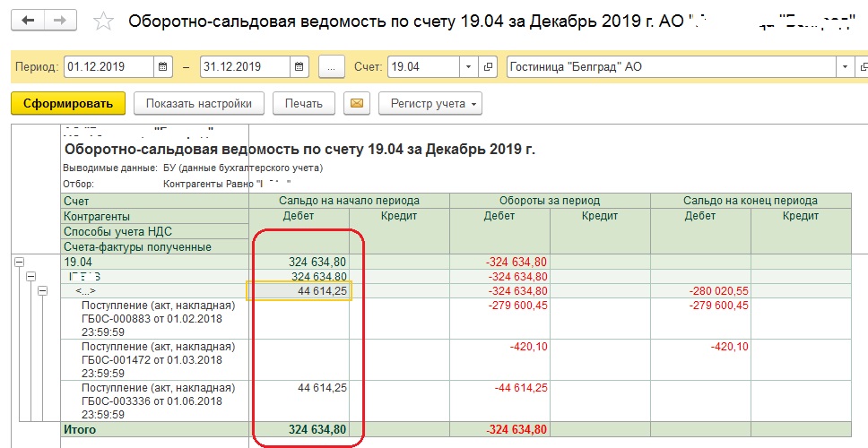This screenshot has height=448, width=868.
Task: Click turnover debit value -44 614,25
Action: pos(521,388)
